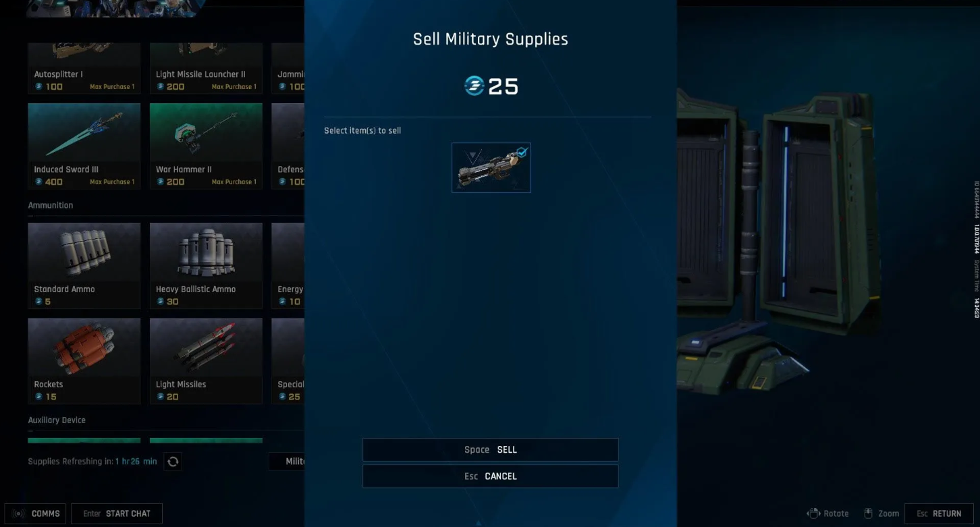Click the COMMS signal icon
Image resolution: width=980 pixels, height=527 pixels.
pos(18,514)
